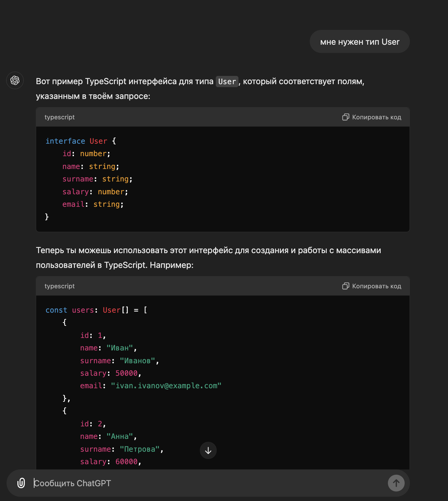448x501 pixels.
Task: Click the copy icon above the const users code
Action: coord(346,286)
